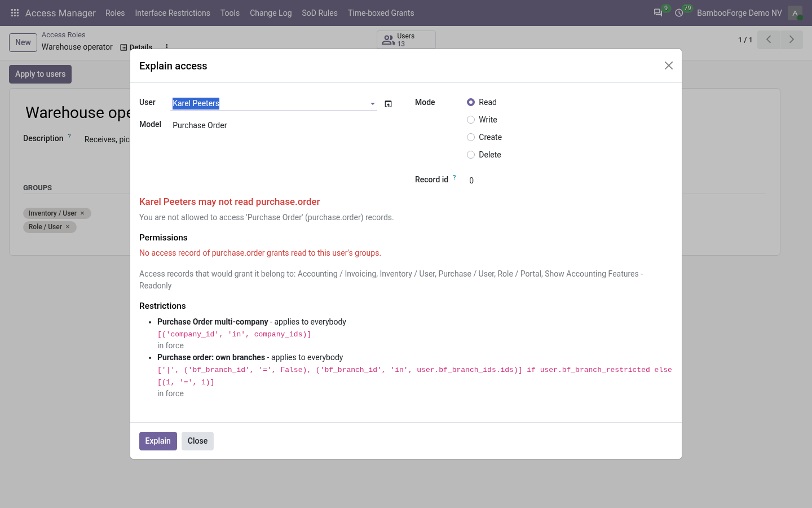
Task: Open the three-dot actions menu
Action: click(x=166, y=47)
